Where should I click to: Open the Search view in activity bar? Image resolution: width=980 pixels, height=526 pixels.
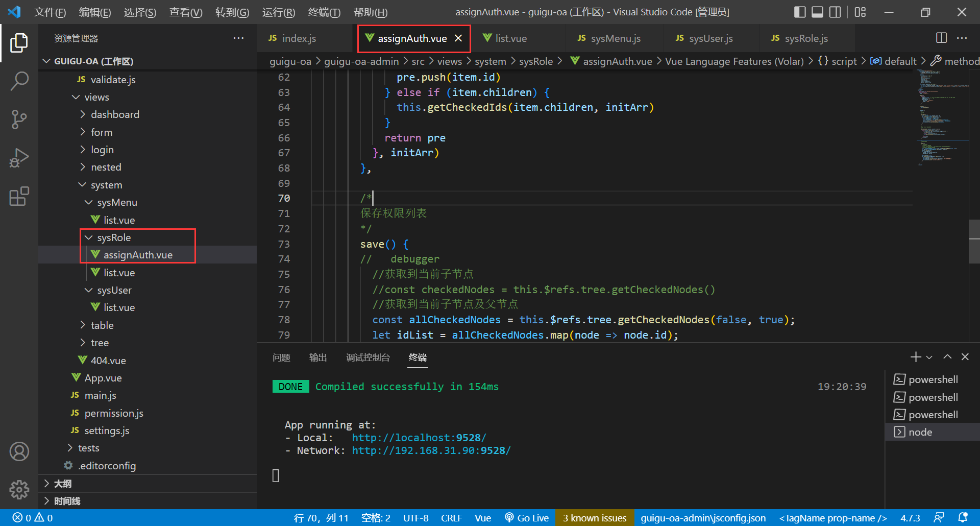coord(19,81)
